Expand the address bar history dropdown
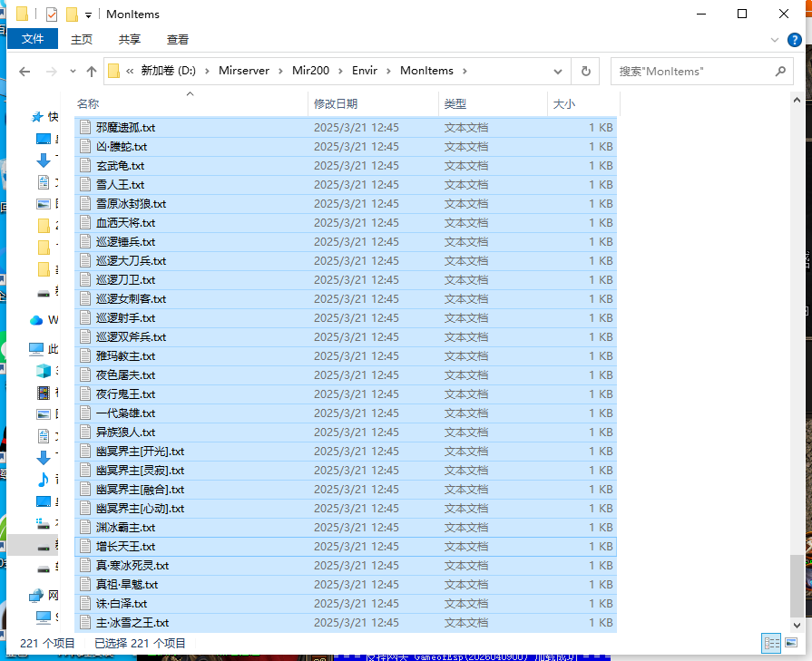 coord(558,72)
